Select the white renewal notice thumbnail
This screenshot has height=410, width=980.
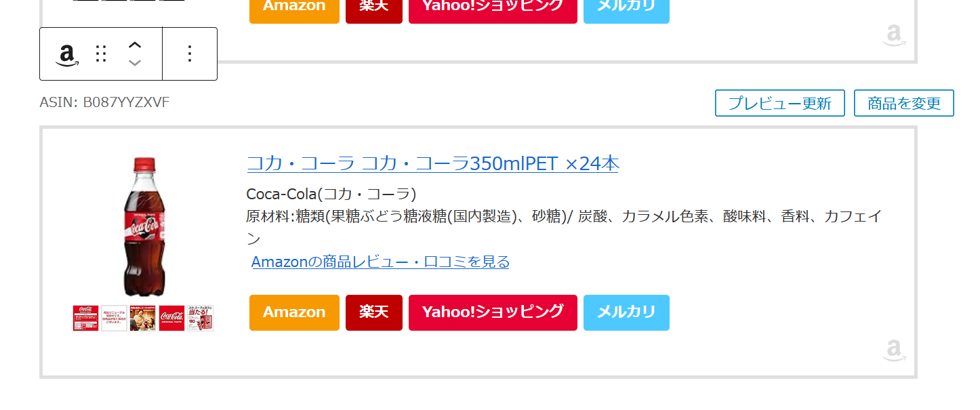(115, 318)
